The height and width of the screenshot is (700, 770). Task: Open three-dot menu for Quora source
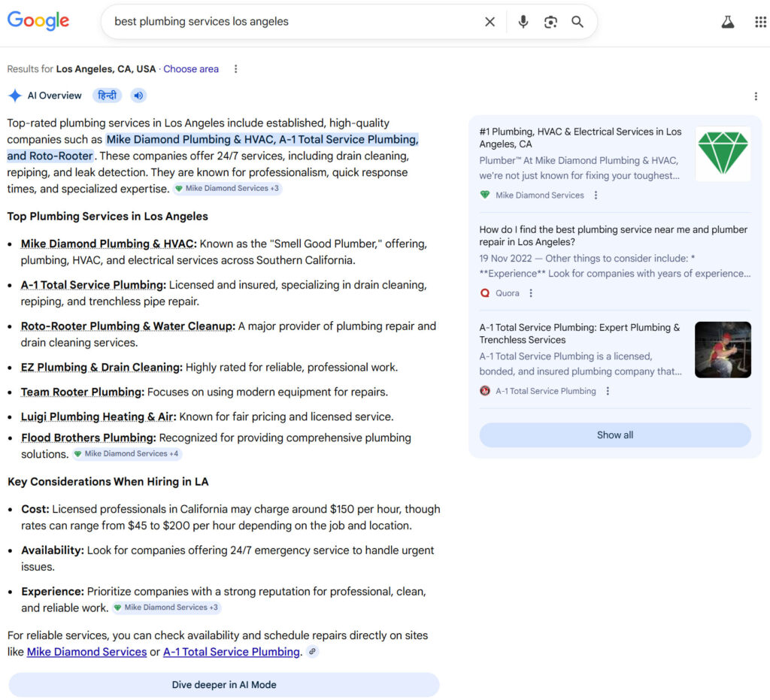[x=531, y=293]
